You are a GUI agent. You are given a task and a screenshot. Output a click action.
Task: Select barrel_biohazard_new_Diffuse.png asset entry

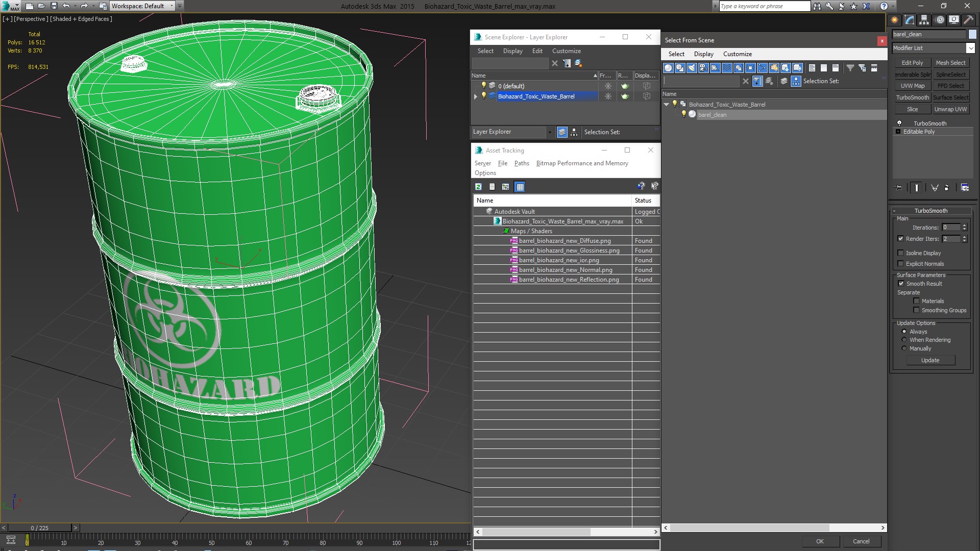click(564, 240)
